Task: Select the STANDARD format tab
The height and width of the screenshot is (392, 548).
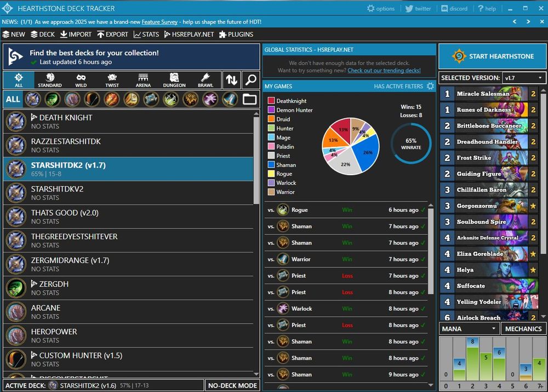Action: 50,80
